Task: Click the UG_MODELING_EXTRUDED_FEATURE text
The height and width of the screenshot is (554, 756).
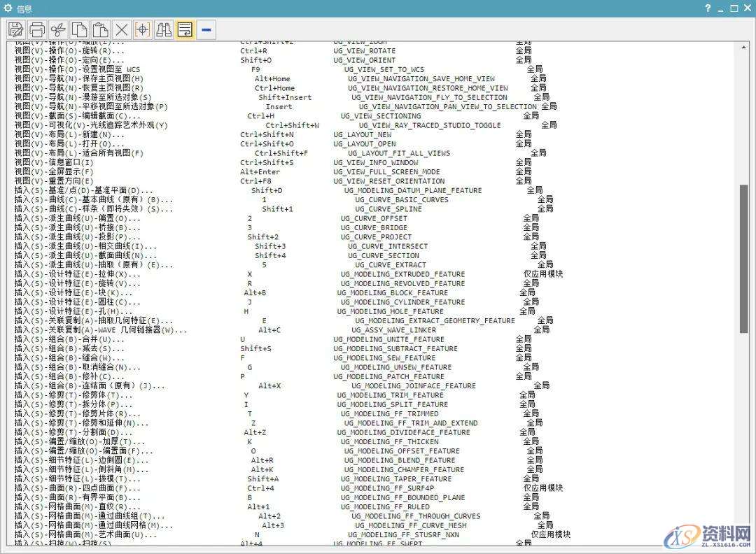Action: 402,274
